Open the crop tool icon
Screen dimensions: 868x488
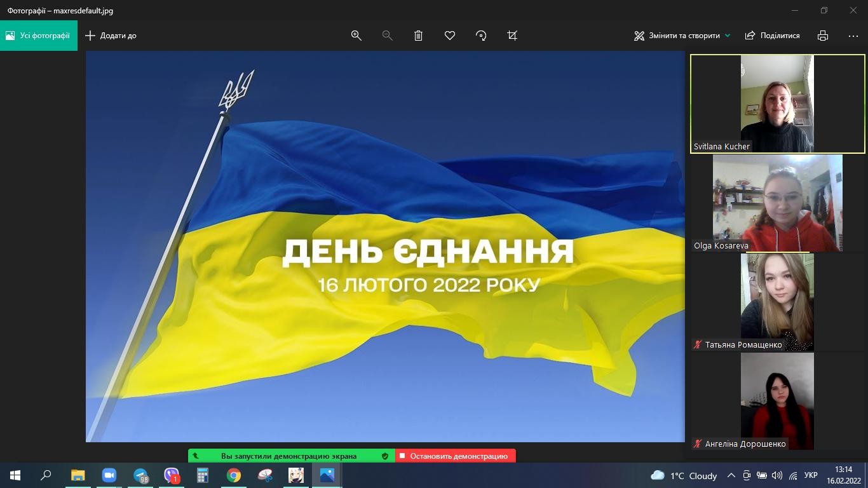pos(512,36)
